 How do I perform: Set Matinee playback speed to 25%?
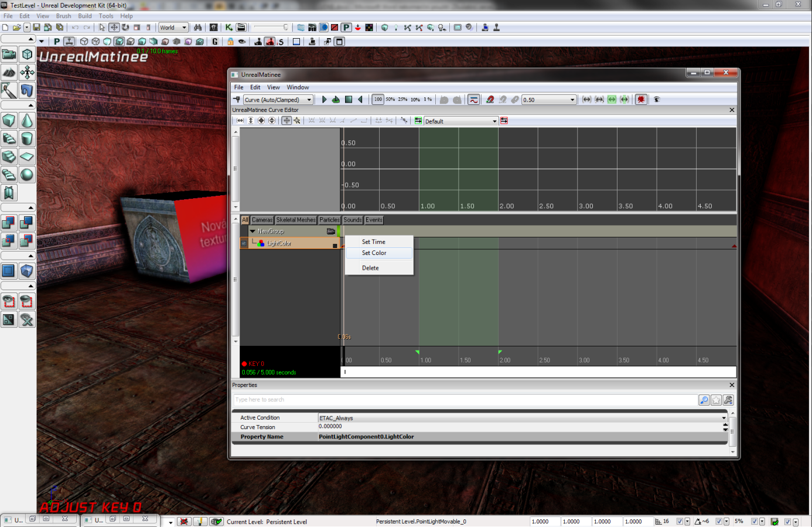pos(402,100)
